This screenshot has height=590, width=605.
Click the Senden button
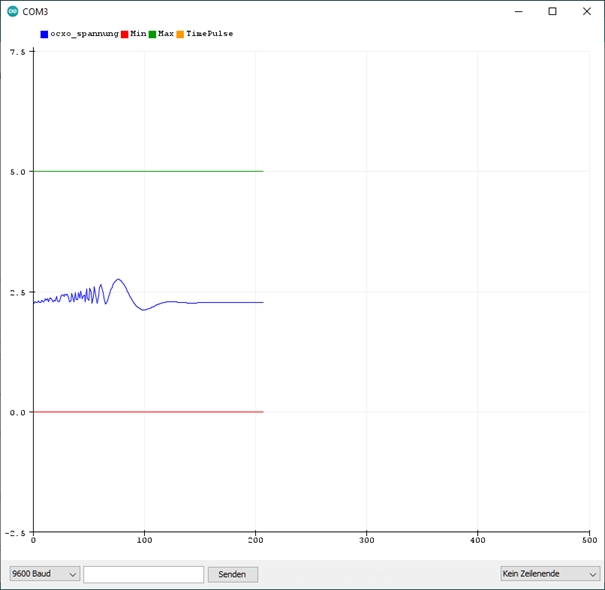click(233, 574)
